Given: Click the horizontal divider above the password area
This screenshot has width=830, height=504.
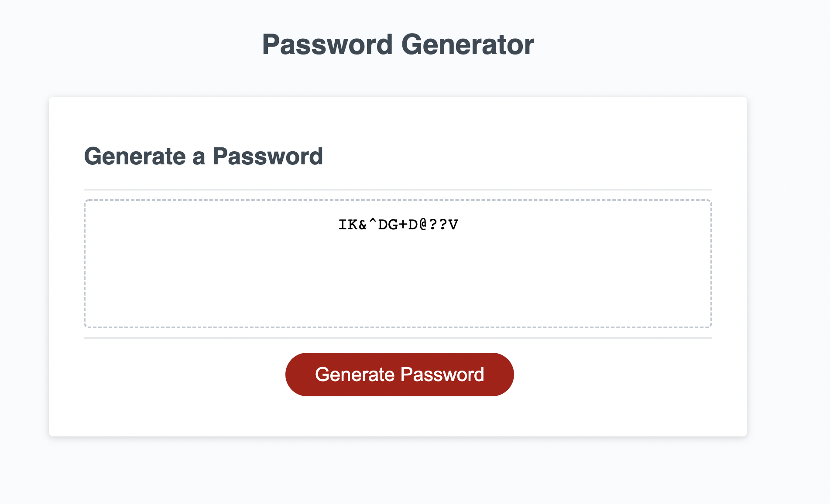Looking at the screenshot, I should tap(397, 189).
